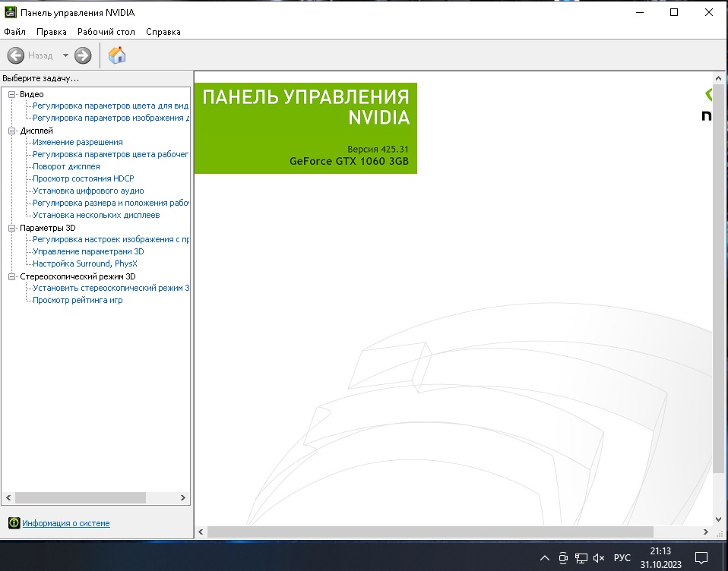Click the Forward arrow button
728x571 pixels.
[x=83, y=55]
